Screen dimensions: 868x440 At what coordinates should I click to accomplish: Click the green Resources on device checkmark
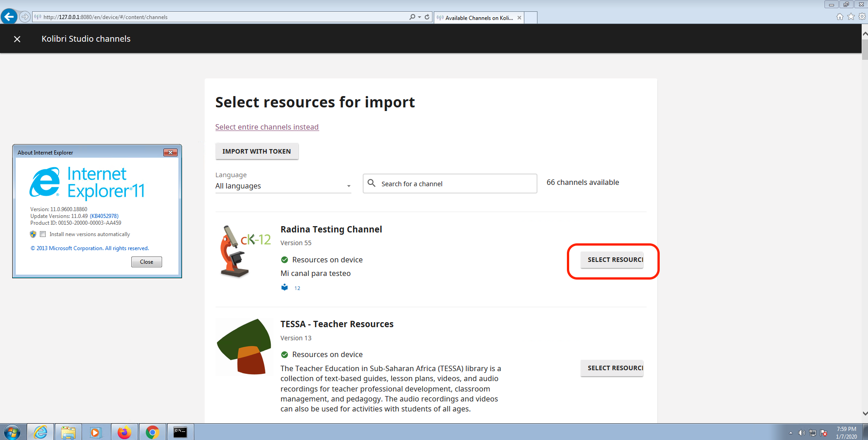coord(284,259)
